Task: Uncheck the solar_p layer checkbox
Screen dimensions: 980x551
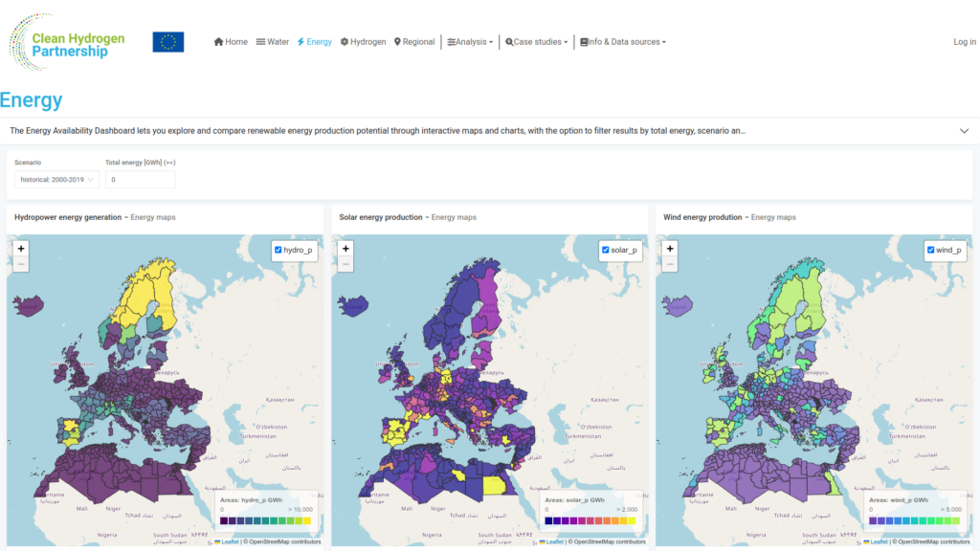Action: 605,250
